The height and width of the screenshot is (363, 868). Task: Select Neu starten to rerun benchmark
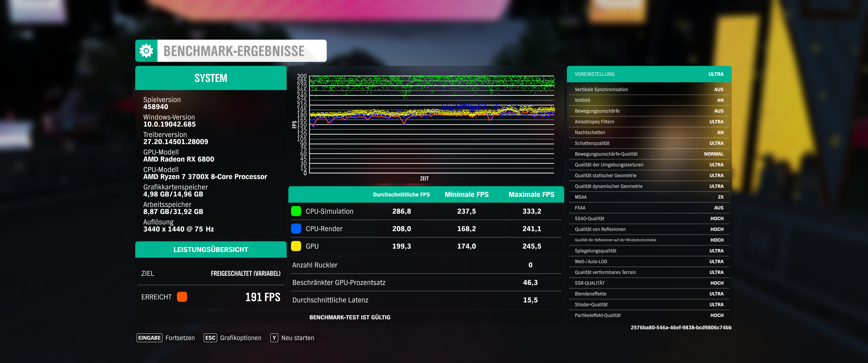(297, 338)
